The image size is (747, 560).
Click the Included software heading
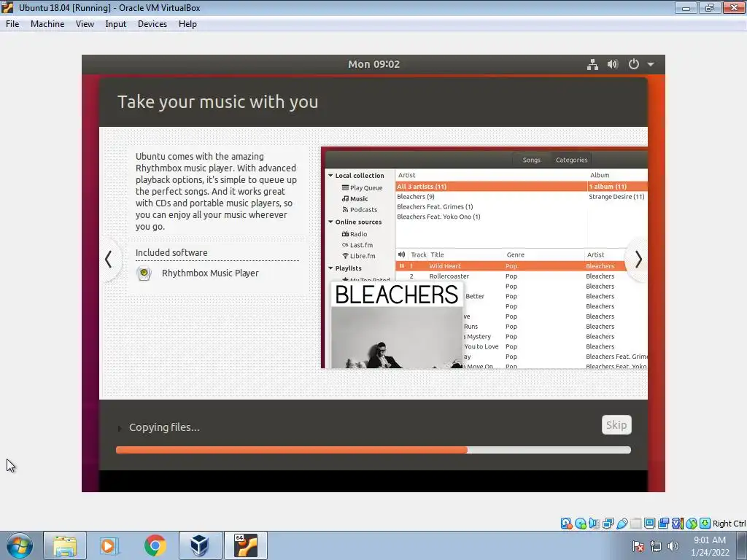pyautogui.click(x=171, y=253)
